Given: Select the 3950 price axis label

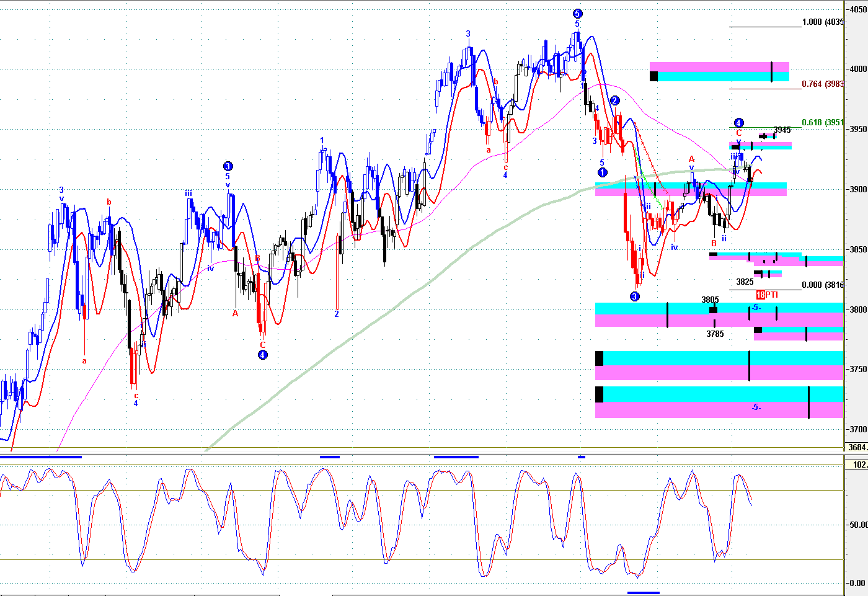Looking at the screenshot, I should (858, 130).
